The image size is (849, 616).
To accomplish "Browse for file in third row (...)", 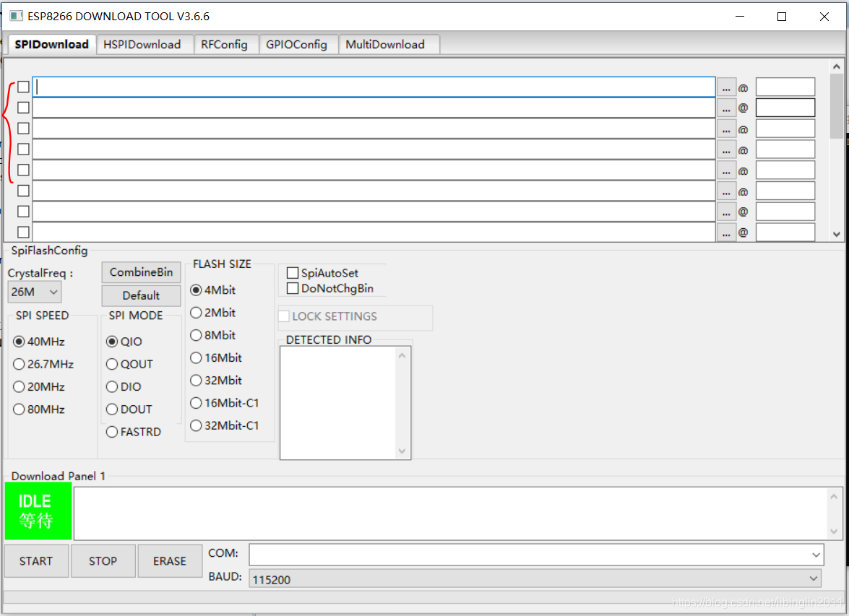I will point(726,129).
